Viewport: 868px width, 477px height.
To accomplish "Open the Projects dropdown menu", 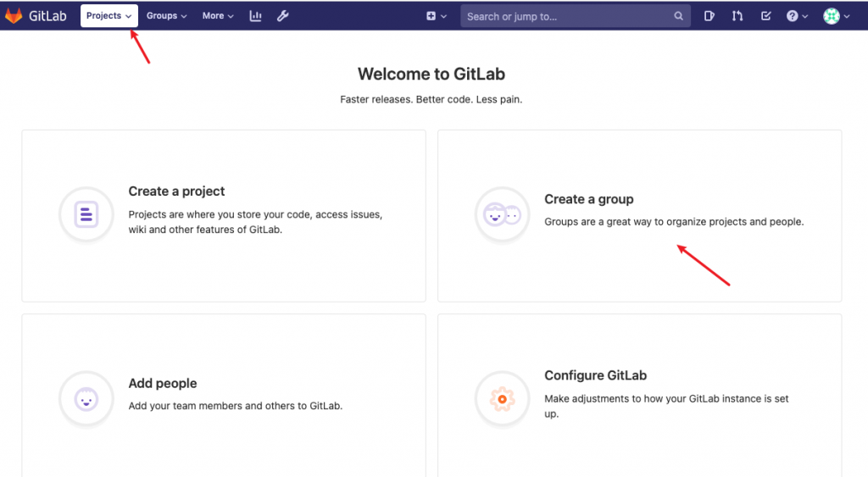I will coord(109,16).
